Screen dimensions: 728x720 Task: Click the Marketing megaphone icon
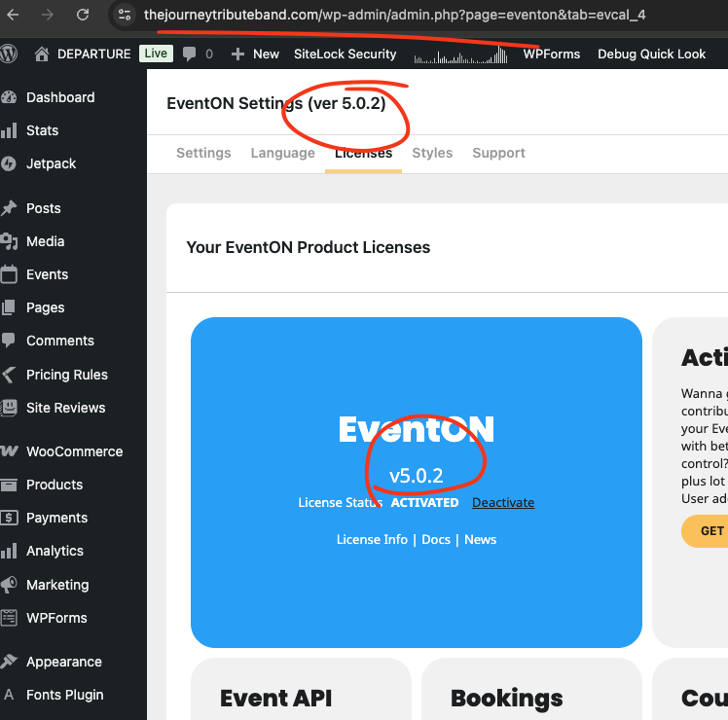(x=10, y=585)
